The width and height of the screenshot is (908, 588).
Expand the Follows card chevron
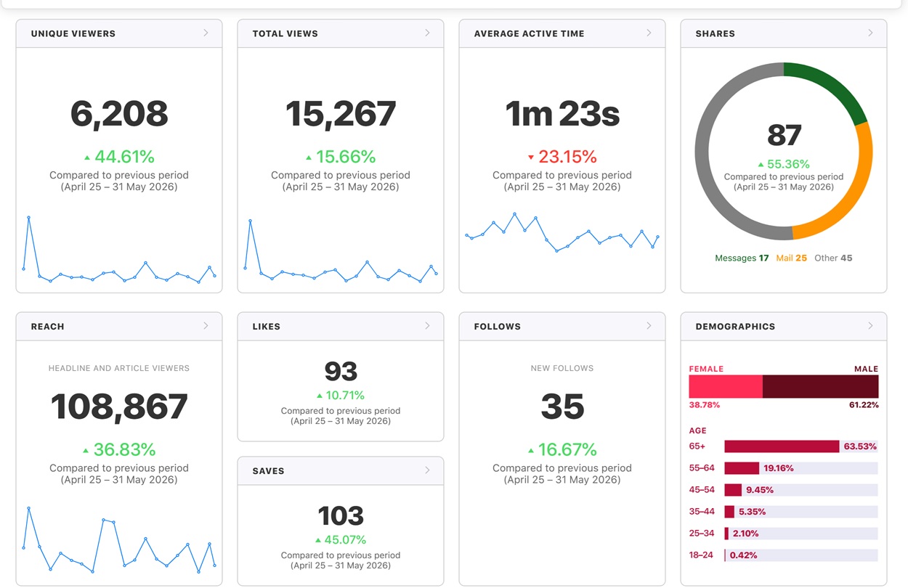pos(649,326)
